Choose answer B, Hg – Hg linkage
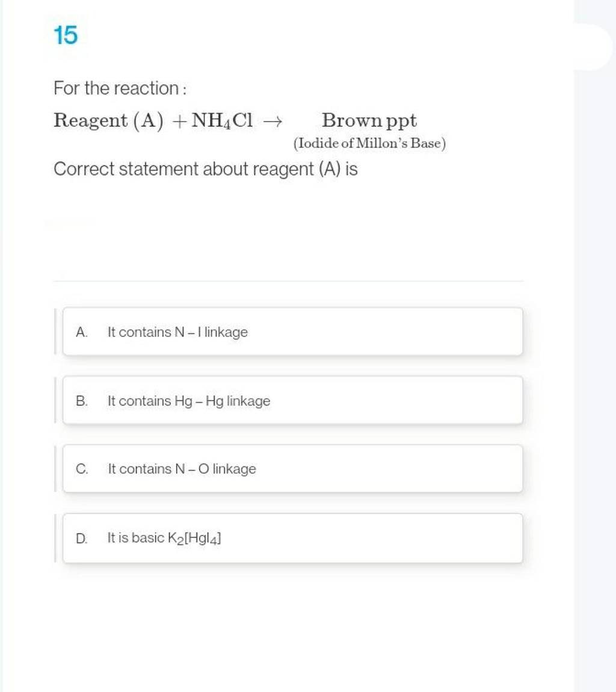 (292, 400)
